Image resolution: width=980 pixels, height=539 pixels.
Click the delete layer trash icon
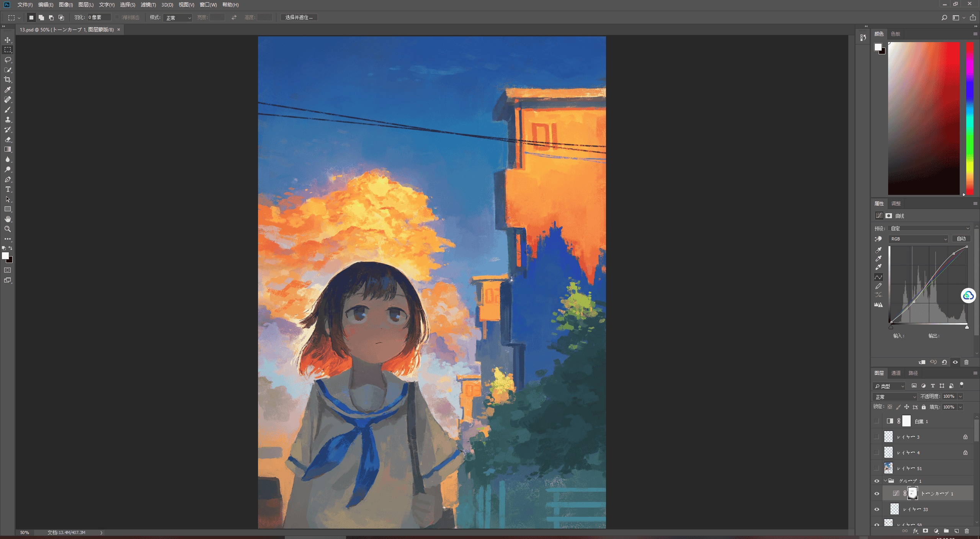(x=967, y=531)
